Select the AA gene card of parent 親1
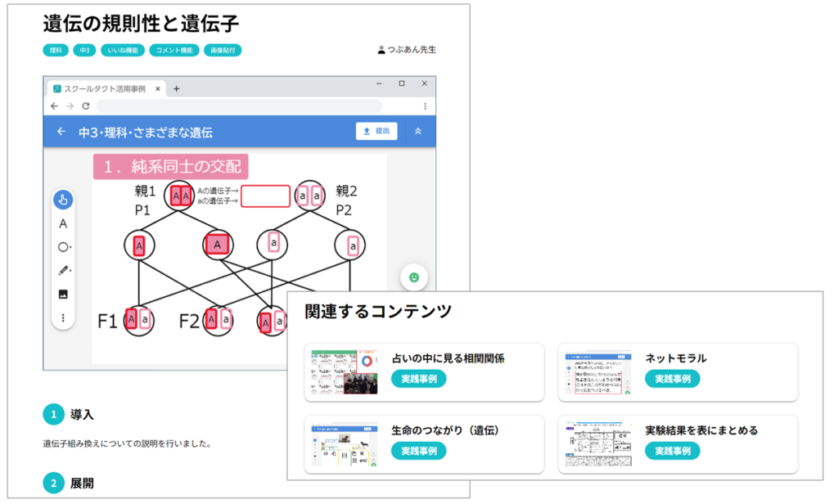The width and height of the screenshot is (838, 504). 180,196
